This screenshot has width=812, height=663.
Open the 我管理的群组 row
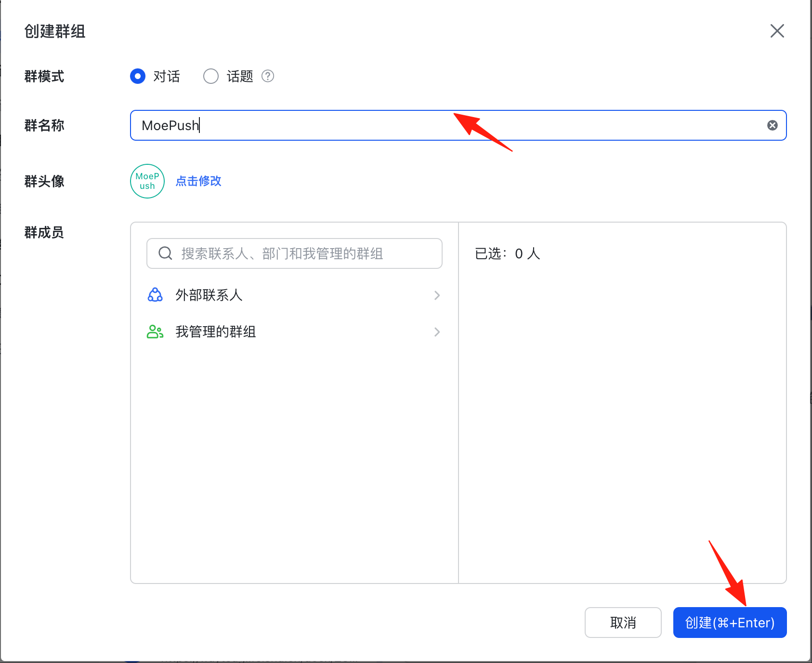294,331
